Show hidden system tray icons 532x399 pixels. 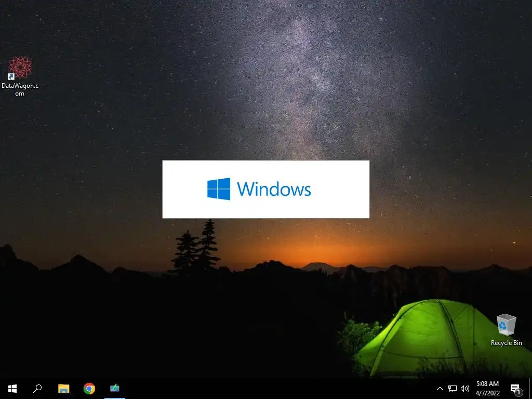[440, 389]
